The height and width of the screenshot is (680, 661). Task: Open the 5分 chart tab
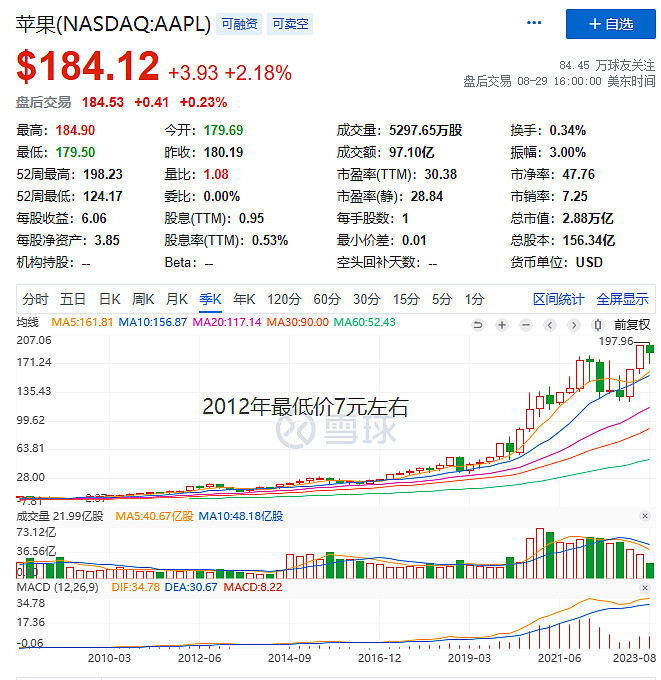point(442,299)
